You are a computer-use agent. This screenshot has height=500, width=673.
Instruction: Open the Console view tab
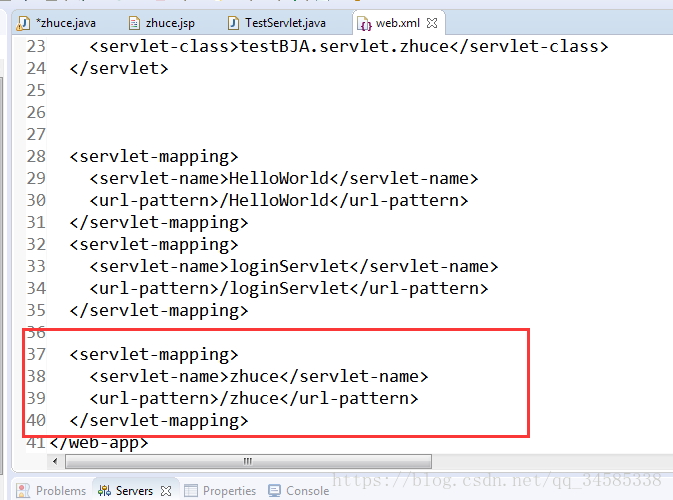(299, 491)
